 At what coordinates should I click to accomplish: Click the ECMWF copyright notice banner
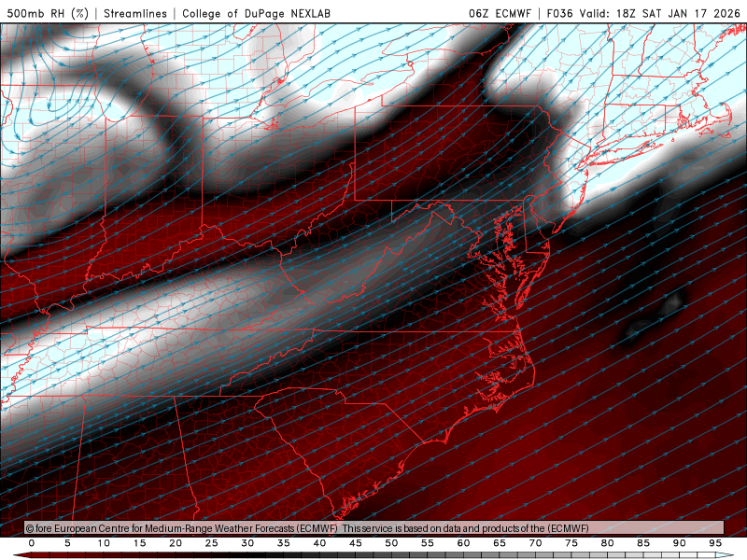pos(374,528)
